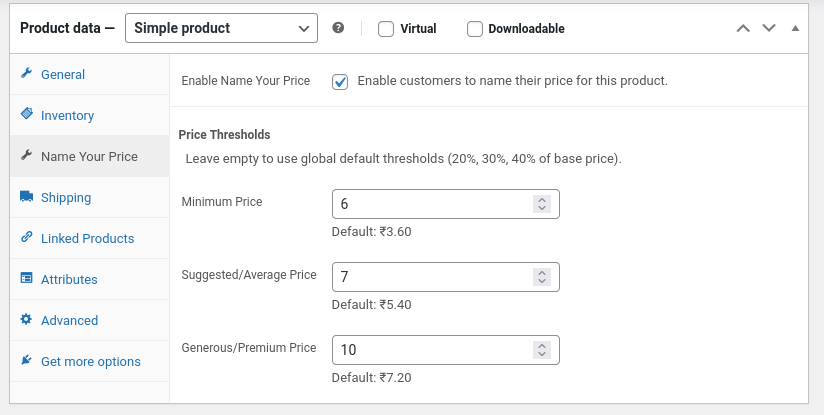The width and height of the screenshot is (824, 415).
Task: Enable the Virtual checkbox
Action: 386,29
